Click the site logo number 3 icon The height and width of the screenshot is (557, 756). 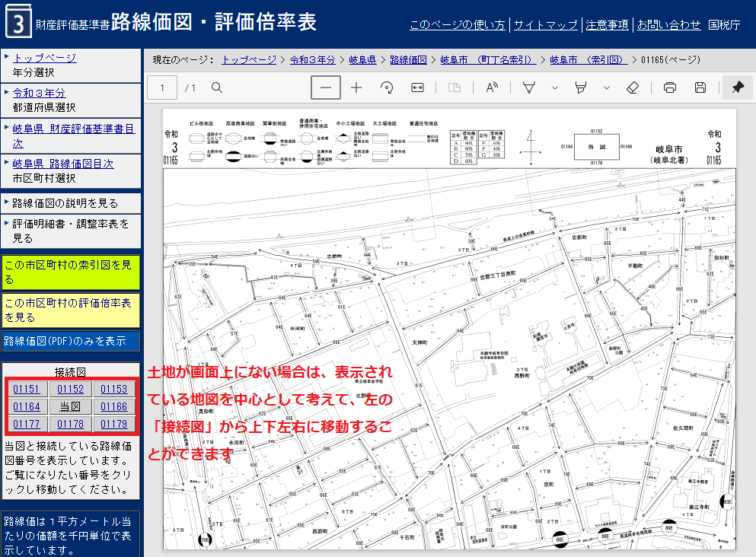[x=18, y=21]
